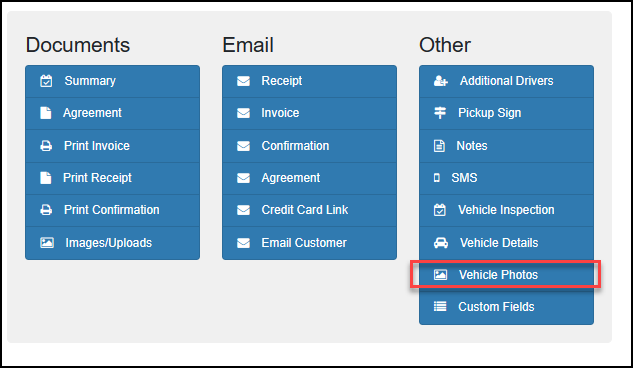Open the Agreement document
The height and width of the screenshot is (368, 633).
point(112,113)
